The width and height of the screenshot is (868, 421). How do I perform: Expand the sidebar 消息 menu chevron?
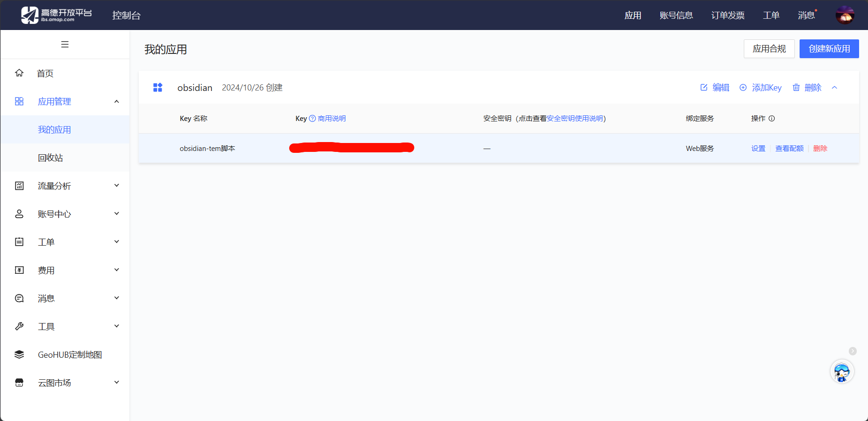point(117,298)
